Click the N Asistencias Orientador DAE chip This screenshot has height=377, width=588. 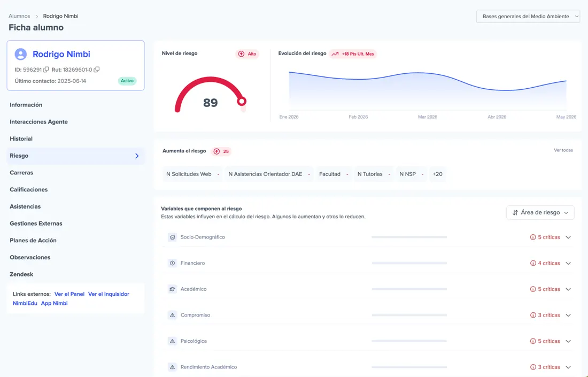269,174
